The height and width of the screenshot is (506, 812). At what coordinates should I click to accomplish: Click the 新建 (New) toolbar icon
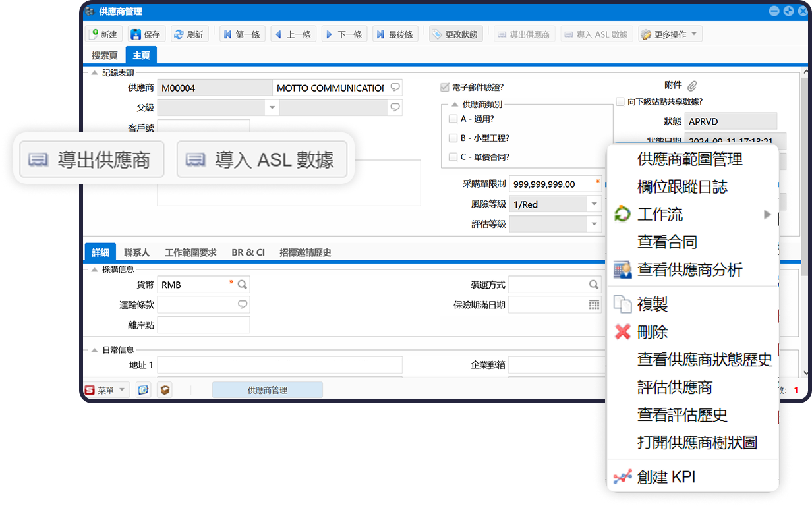pyautogui.click(x=95, y=34)
